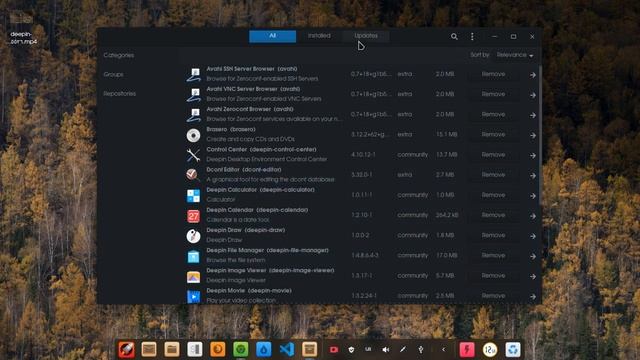Open the trash icon in dock
Screen dimensions: 640x360
tap(513, 349)
